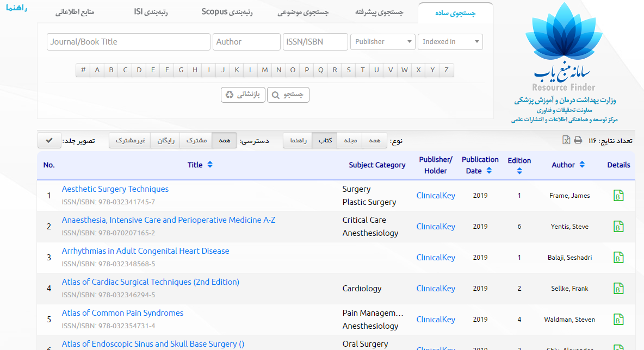The image size is (644, 350).
Task: Open details icon for Yentis, Steve book
Action: (618, 227)
